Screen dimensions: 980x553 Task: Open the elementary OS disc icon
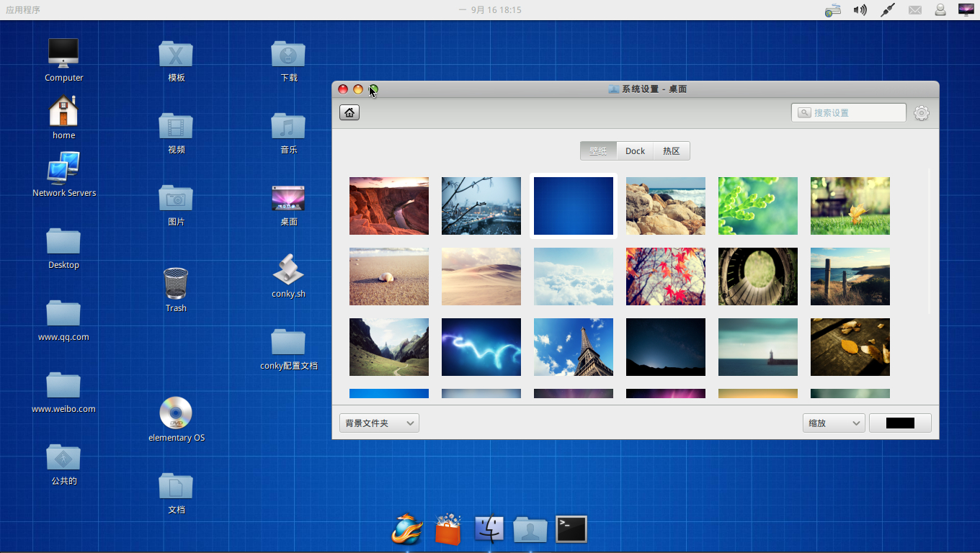[176, 413]
